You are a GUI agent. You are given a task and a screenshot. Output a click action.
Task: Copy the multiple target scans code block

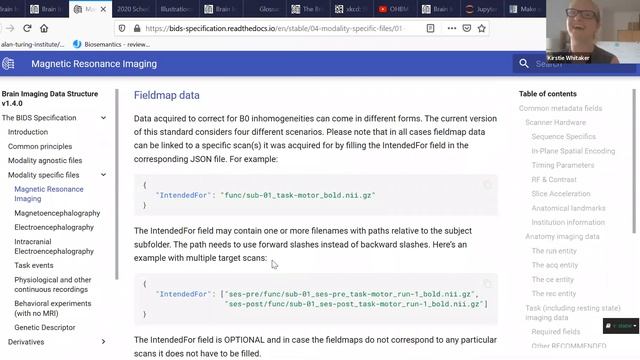point(487,283)
